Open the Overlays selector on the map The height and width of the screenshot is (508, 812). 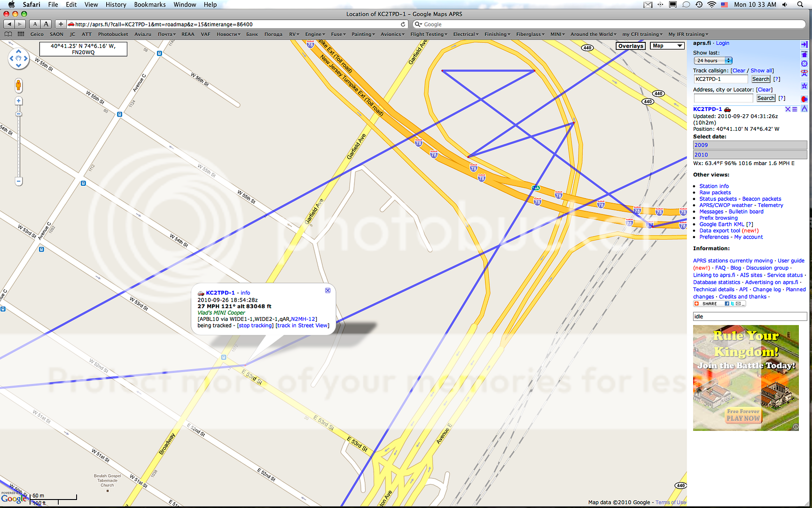630,46
